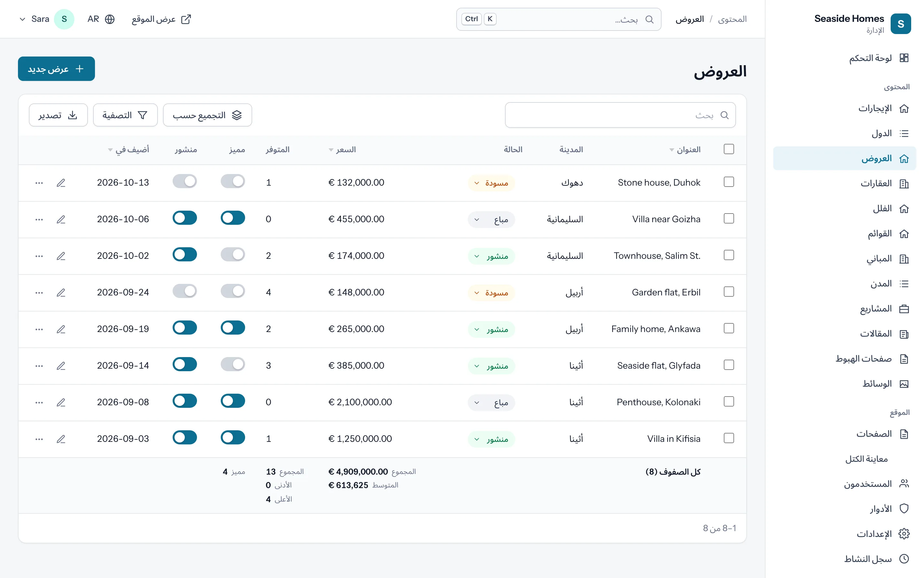
Task: Click the globe language icon next to AR
Action: click(110, 19)
